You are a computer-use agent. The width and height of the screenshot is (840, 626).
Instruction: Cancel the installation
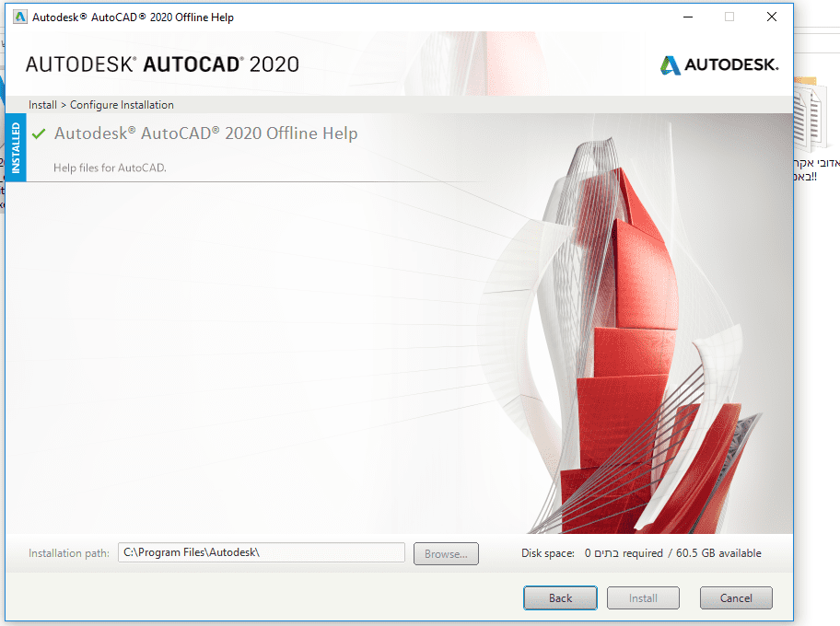736,597
